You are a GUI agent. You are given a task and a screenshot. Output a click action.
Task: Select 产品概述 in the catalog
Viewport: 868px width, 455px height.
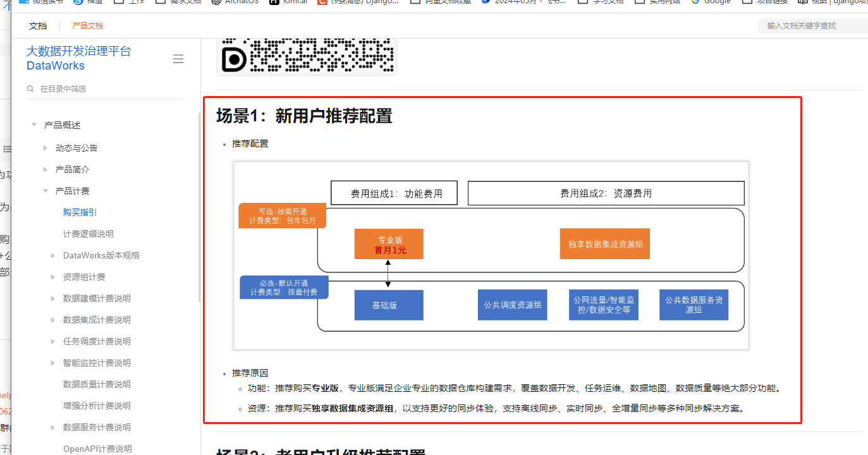click(x=63, y=125)
